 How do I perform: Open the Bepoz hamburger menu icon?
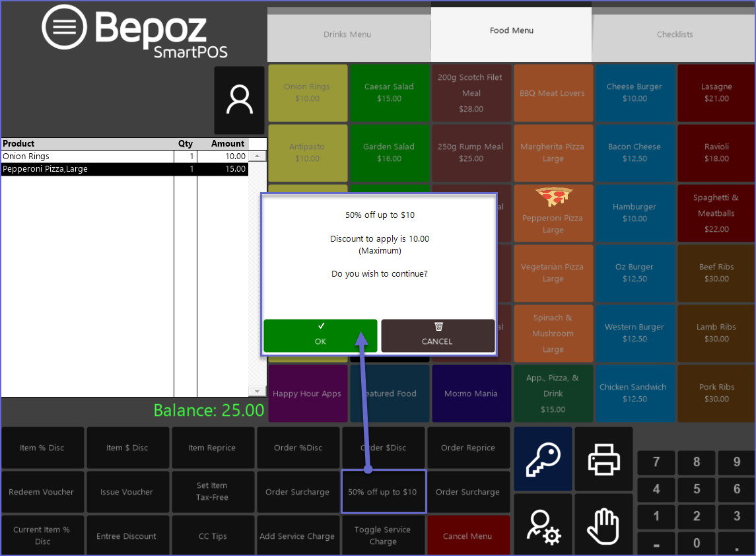[x=64, y=28]
